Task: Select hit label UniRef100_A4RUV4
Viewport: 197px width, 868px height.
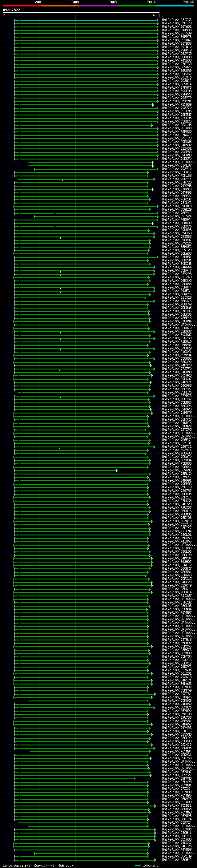Action: (x=177, y=220)
